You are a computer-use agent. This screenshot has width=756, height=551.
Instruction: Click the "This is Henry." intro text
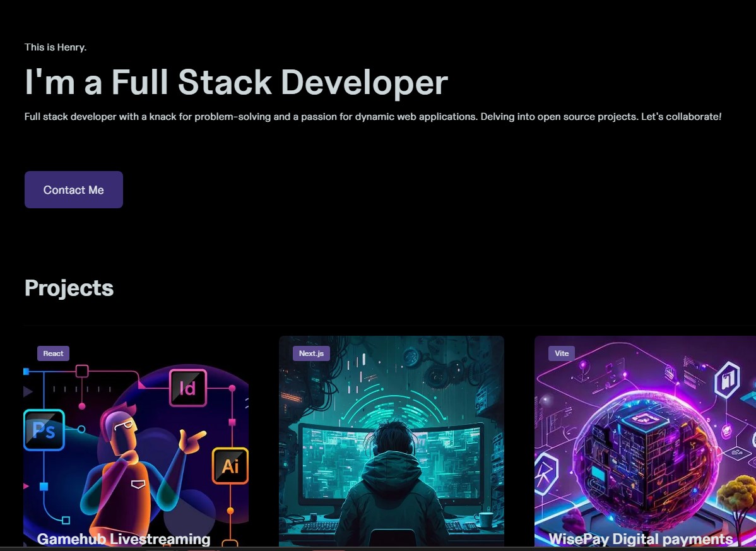pyautogui.click(x=56, y=47)
